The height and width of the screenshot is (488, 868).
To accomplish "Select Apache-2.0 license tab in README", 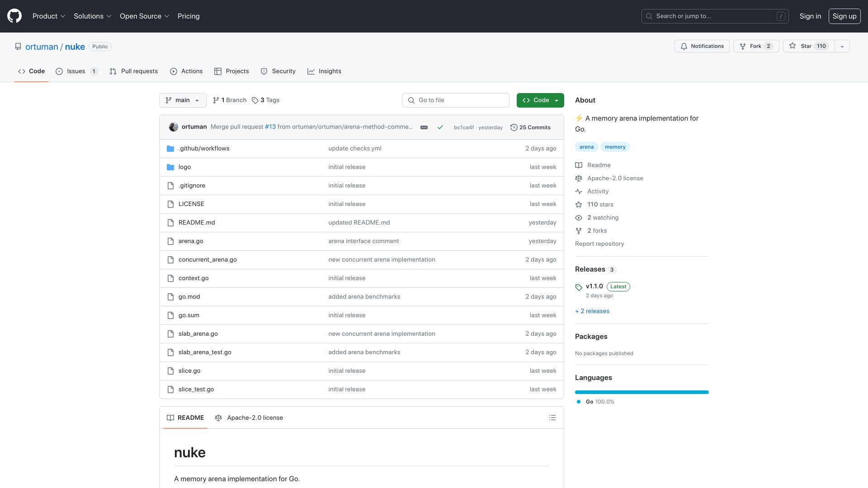I will [x=249, y=418].
